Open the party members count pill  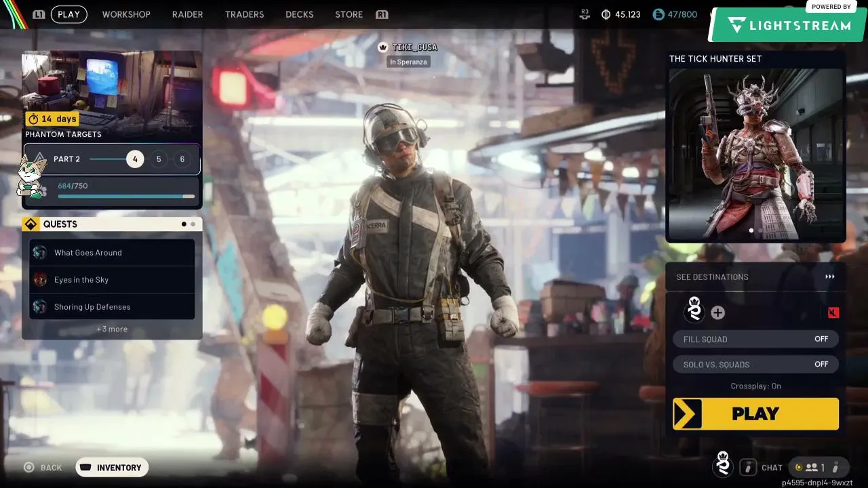tap(818, 467)
